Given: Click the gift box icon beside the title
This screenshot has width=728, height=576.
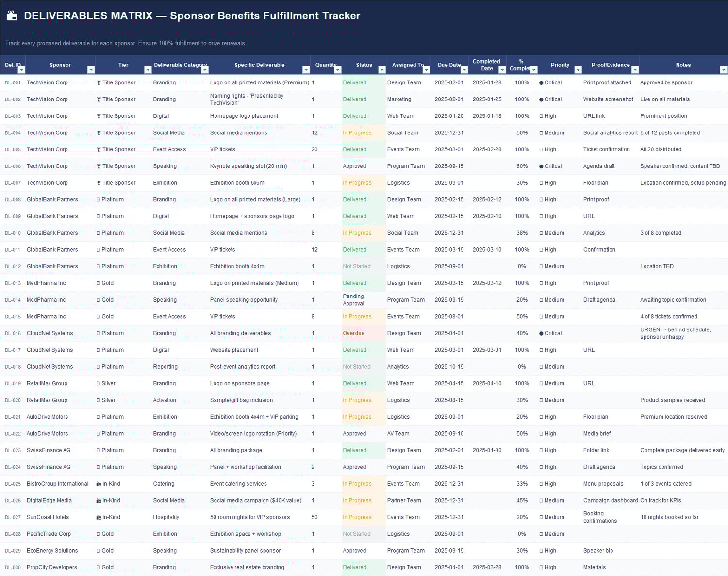Looking at the screenshot, I should click(x=12, y=16).
